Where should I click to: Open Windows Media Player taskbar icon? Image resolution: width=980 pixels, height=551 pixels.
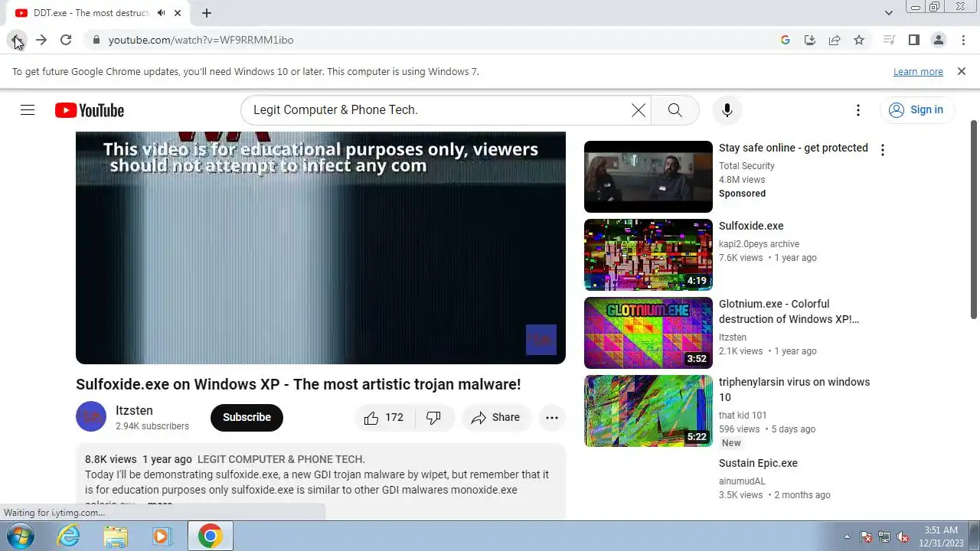click(x=162, y=536)
